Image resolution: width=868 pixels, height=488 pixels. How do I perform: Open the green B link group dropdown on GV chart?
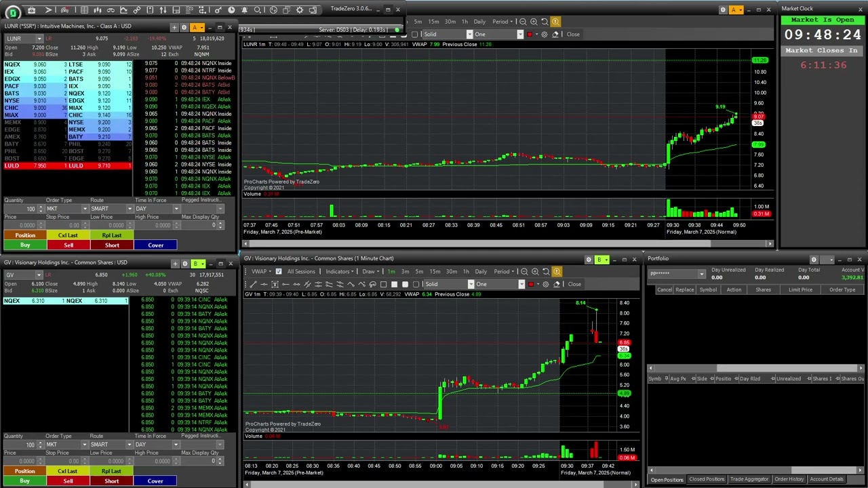tap(601, 260)
